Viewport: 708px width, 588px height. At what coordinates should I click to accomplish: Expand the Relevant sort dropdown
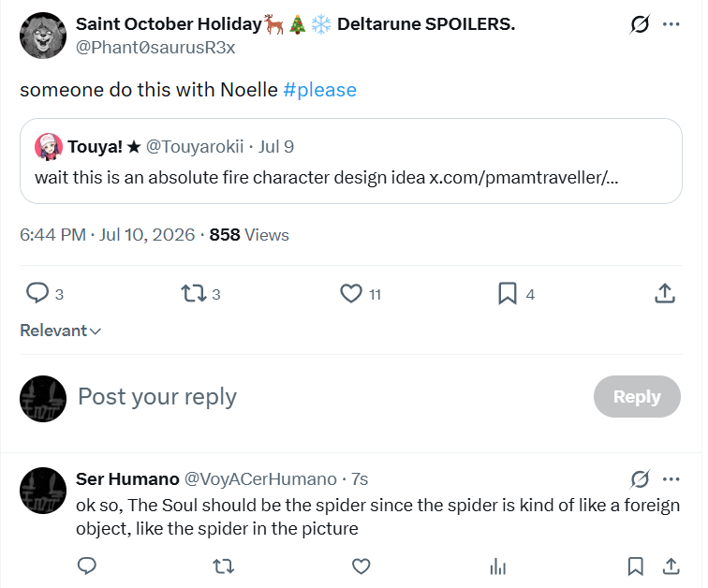pyautogui.click(x=61, y=331)
